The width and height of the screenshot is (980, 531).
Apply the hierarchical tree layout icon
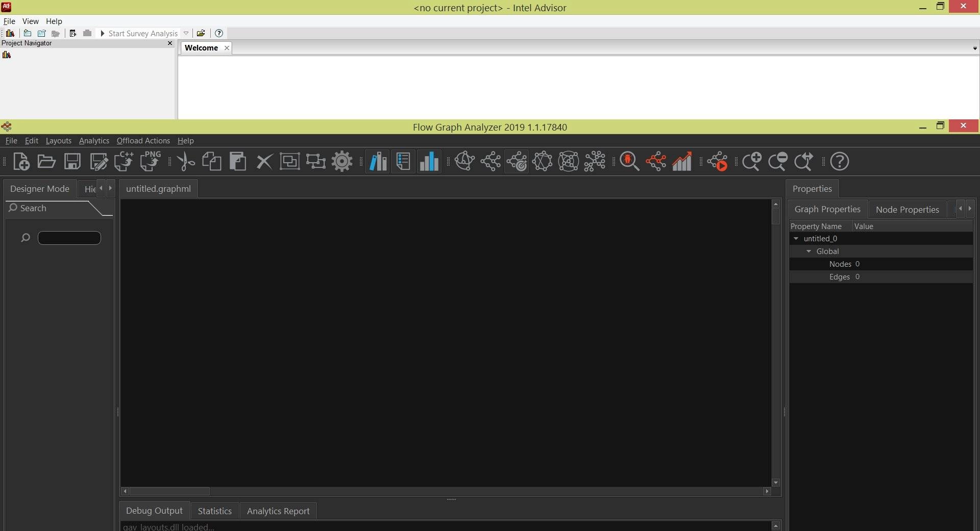[x=491, y=162]
